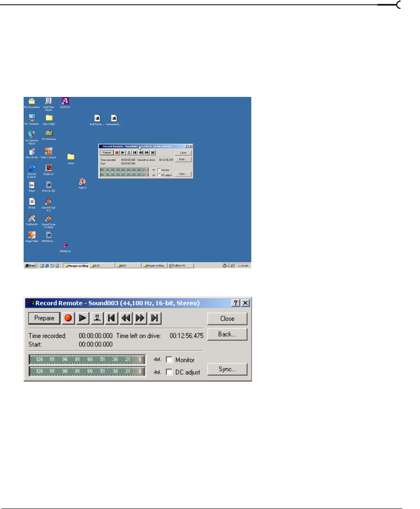
Task: Click volume speaker icon in system tray
Action: click(229, 266)
